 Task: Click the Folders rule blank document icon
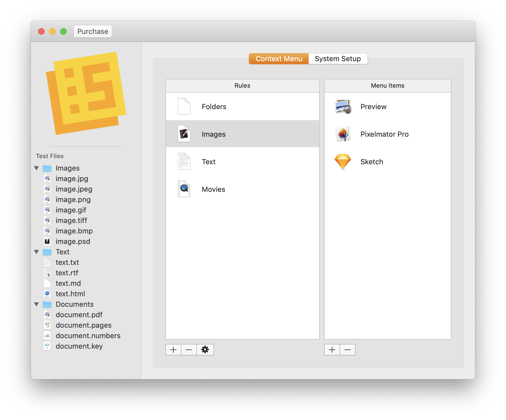pos(184,106)
